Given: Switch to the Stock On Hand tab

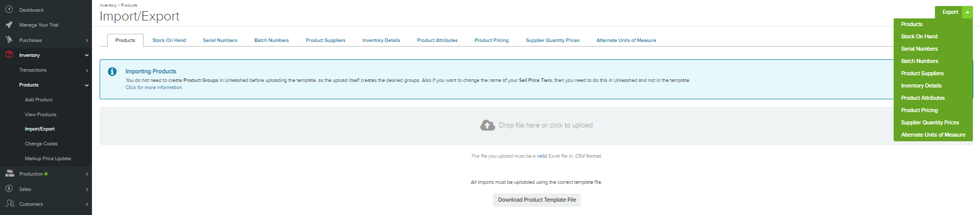Looking at the screenshot, I should (x=169, y=40).
